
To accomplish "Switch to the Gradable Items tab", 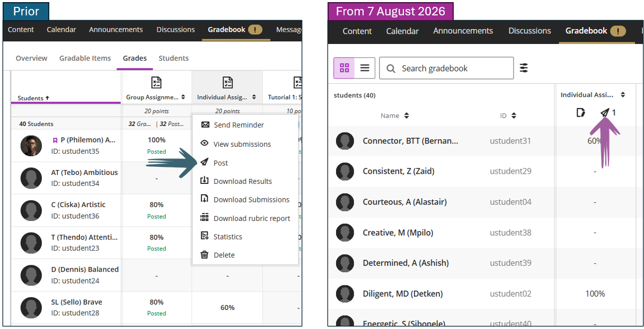I will (x=85, y=58).
